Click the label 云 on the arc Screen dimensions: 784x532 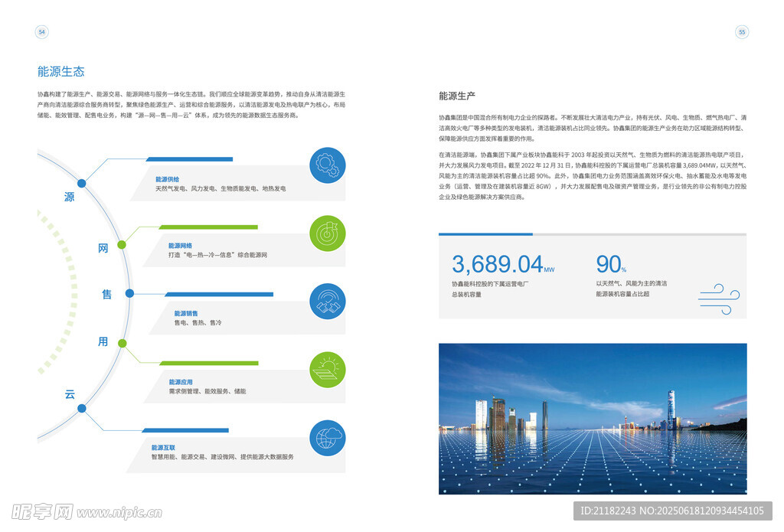(70, 394)
